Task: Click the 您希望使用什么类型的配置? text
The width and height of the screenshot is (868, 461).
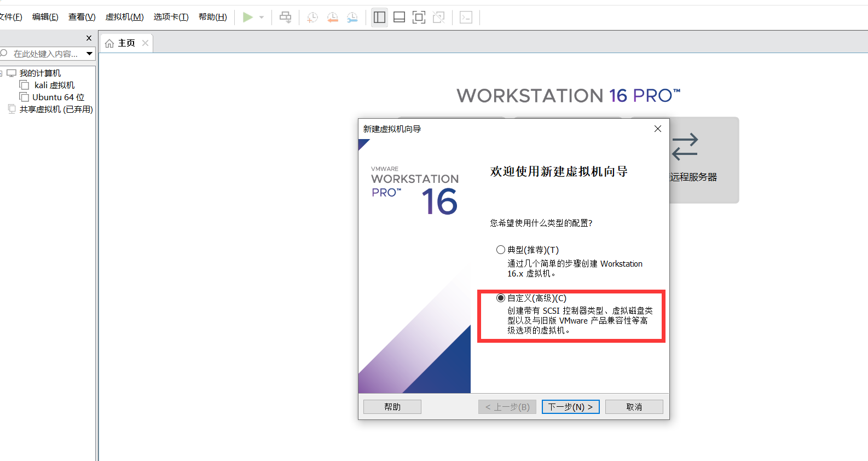Action: click(541, 223)
